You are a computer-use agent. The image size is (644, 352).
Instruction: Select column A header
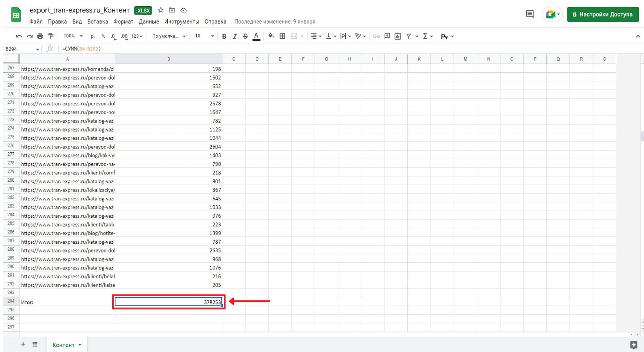67,59
